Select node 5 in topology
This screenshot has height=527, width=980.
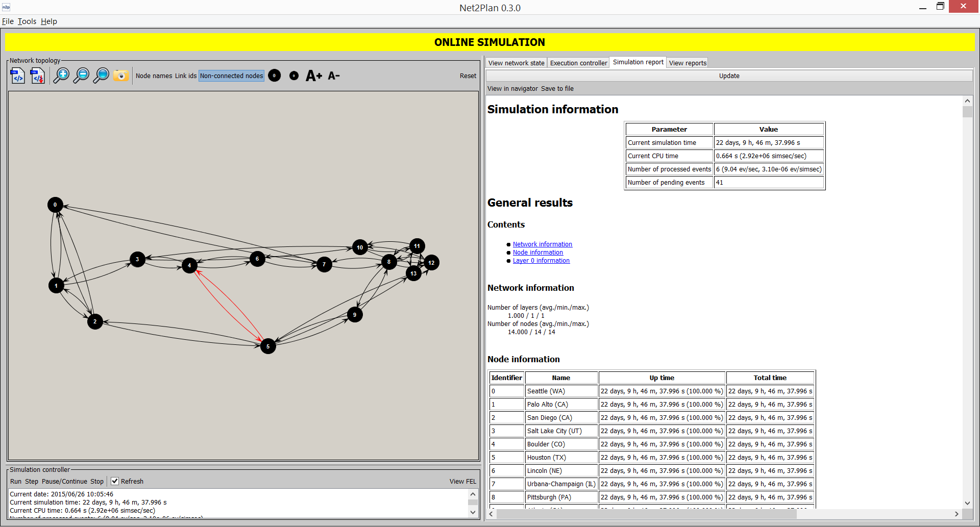268,346
